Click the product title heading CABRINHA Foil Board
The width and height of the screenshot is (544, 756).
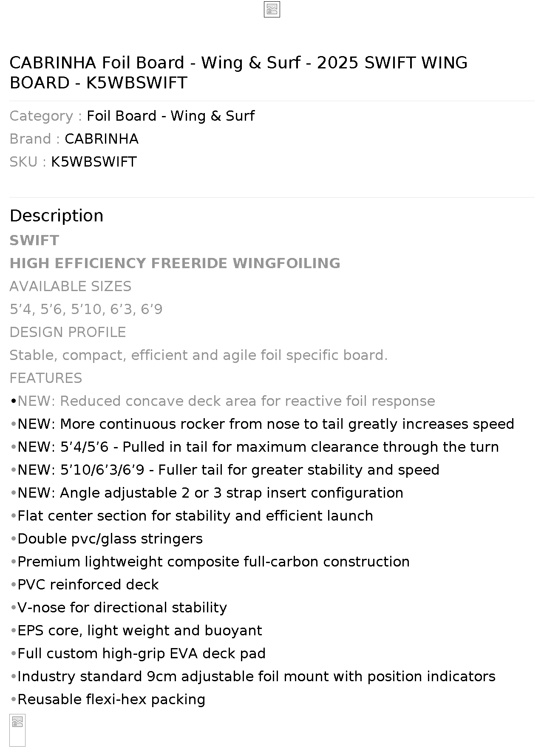pos(238,73)
